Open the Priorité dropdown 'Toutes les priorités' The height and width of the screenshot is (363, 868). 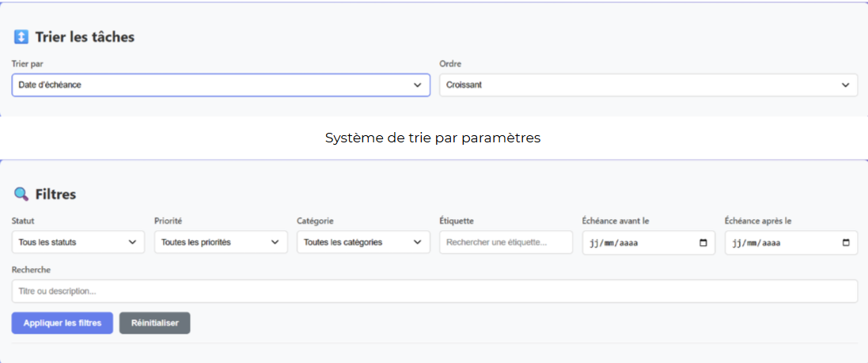(x=221, y=242)
